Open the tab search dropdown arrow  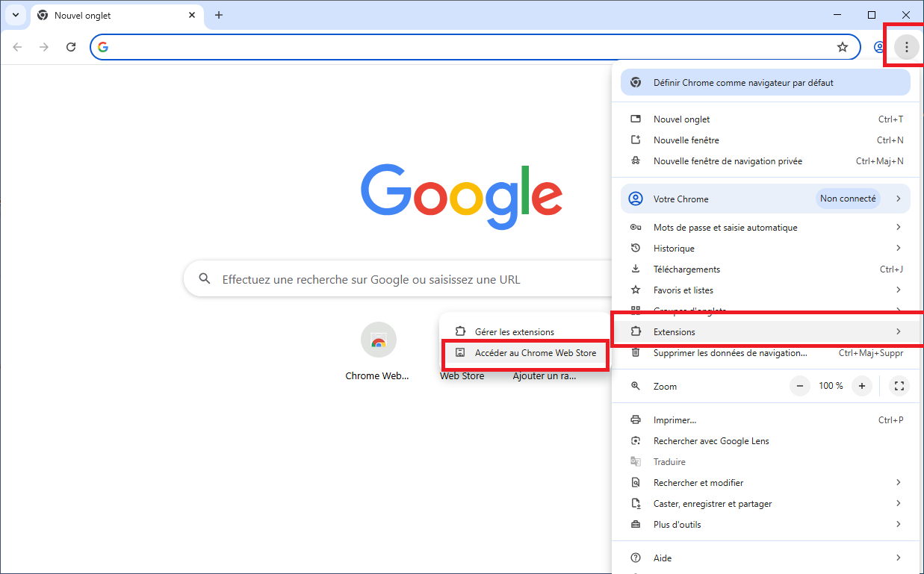[x=15, y=15]
